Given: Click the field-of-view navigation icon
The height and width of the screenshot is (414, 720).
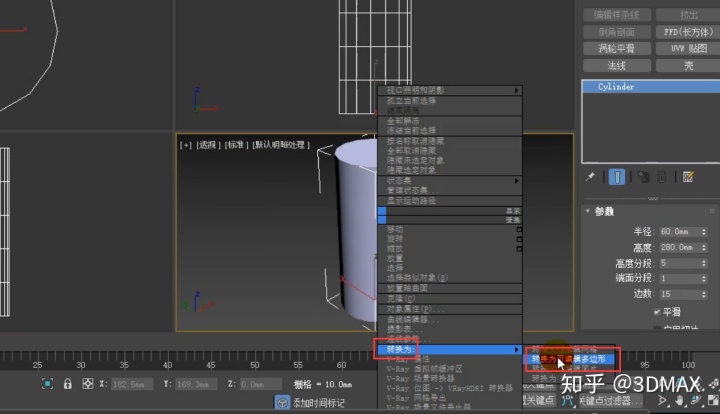Looking at the screenshot, I should tap(662, 401).
